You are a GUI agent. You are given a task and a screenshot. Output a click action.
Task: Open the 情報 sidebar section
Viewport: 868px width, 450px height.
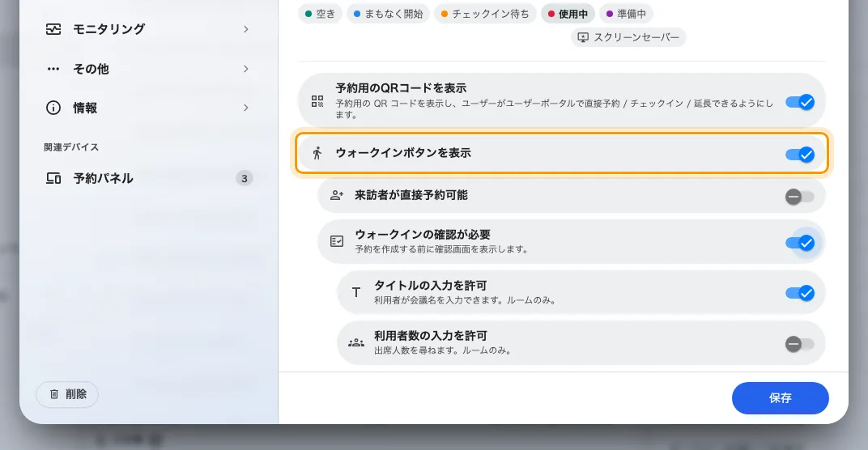(148, 108)
